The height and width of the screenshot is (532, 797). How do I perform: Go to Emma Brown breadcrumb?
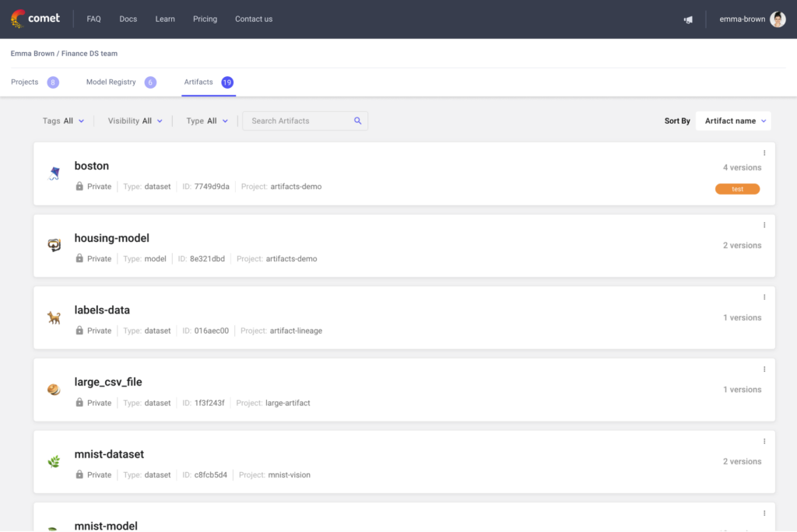tap(33, 54)
